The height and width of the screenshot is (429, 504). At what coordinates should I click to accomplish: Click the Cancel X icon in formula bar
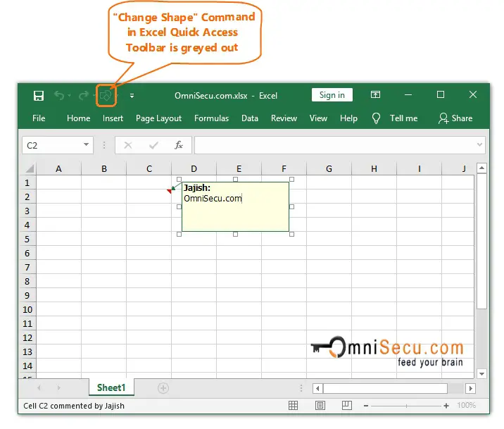coord(128,145)
